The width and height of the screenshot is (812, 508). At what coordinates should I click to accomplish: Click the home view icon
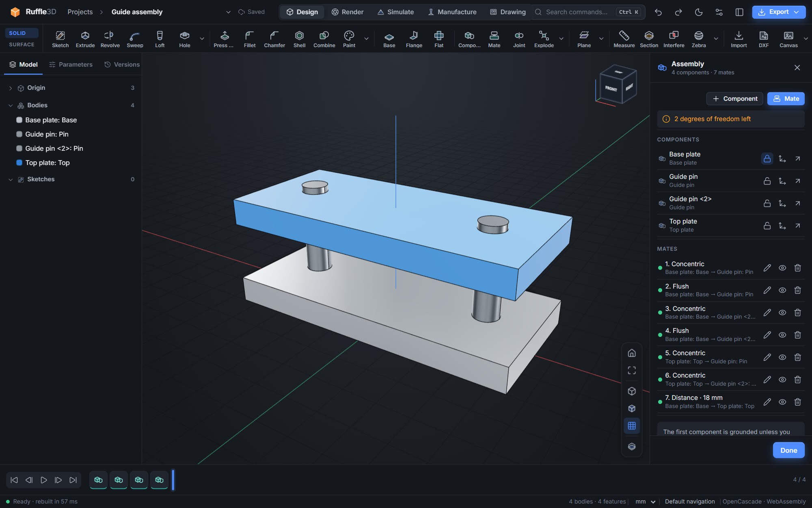pos(632,353)
